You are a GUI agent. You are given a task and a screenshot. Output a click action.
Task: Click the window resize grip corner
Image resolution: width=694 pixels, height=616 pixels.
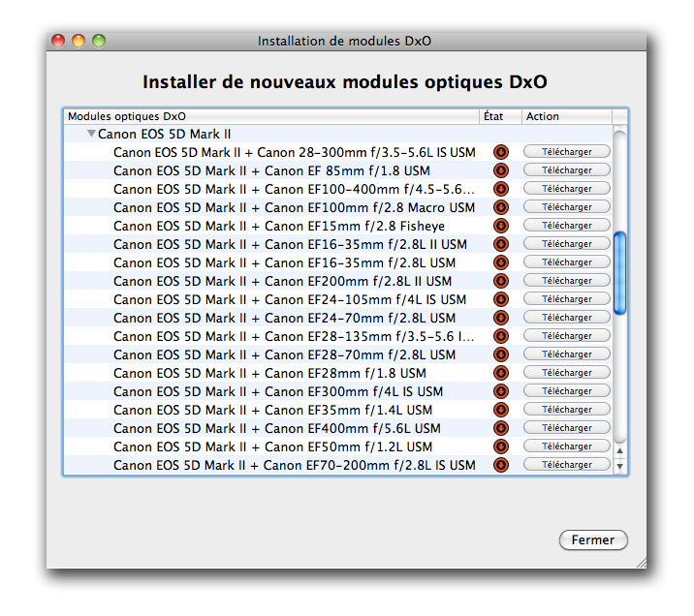coord(641,563)
